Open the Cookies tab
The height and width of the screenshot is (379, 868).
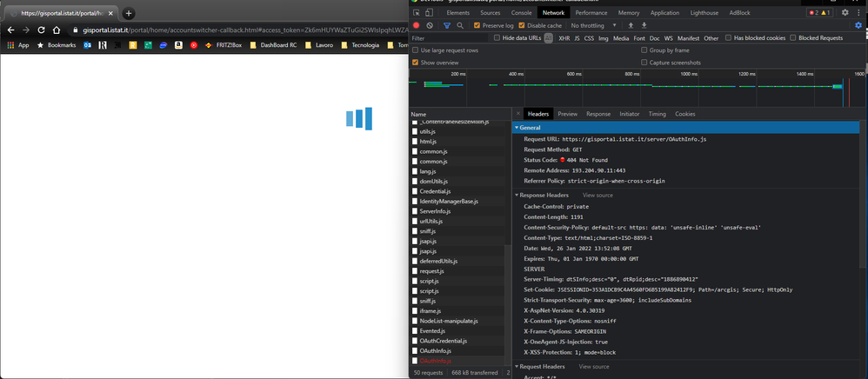(x=684, y=113)
